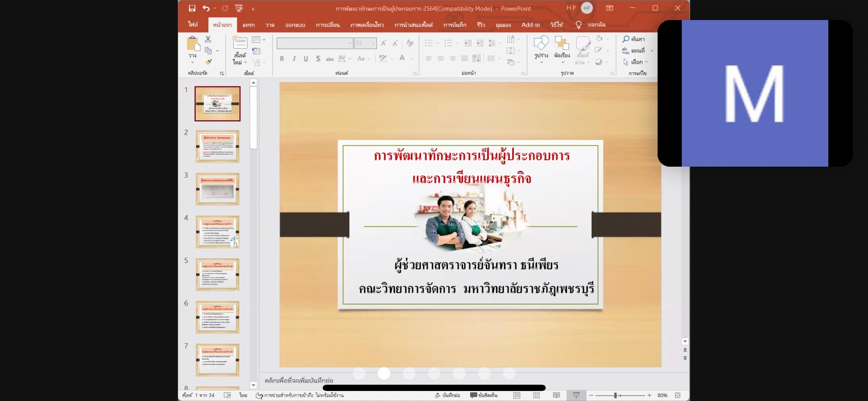
Task: Add a new slide via สไลด์ใหม่ icon
Action: point(240,43)
